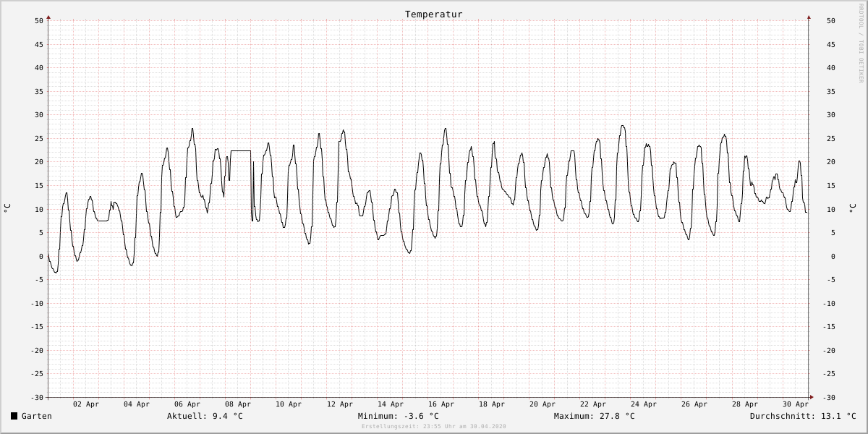
Task: Click the "10" label on the left axis
Action: tap(39, 209)
